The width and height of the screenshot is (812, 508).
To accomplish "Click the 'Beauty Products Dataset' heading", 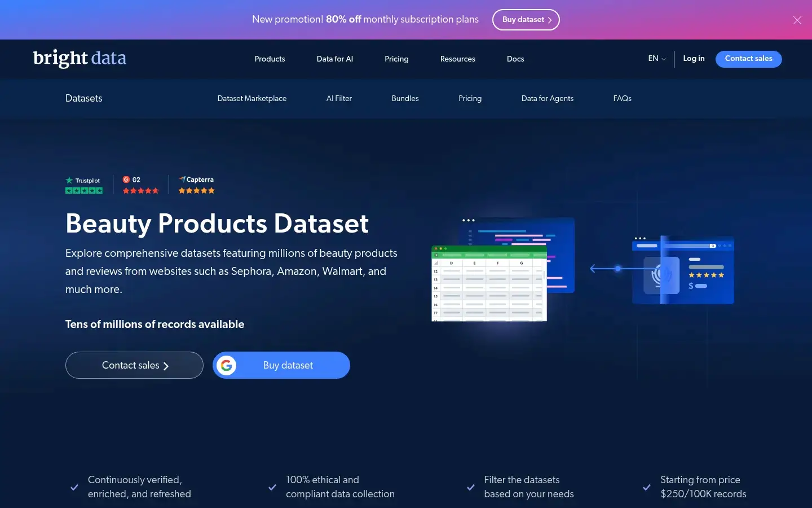I will point(217,224).
